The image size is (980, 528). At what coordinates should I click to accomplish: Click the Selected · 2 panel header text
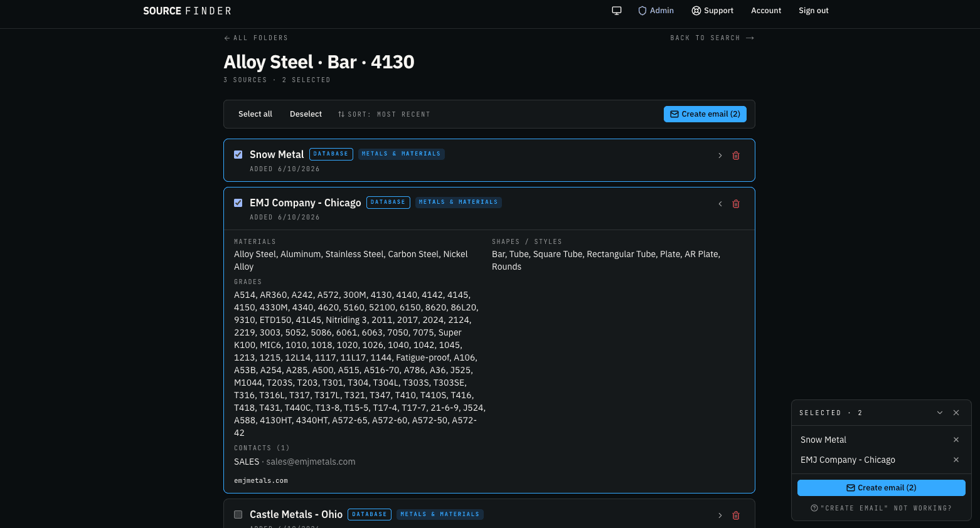tap(831, 413)
